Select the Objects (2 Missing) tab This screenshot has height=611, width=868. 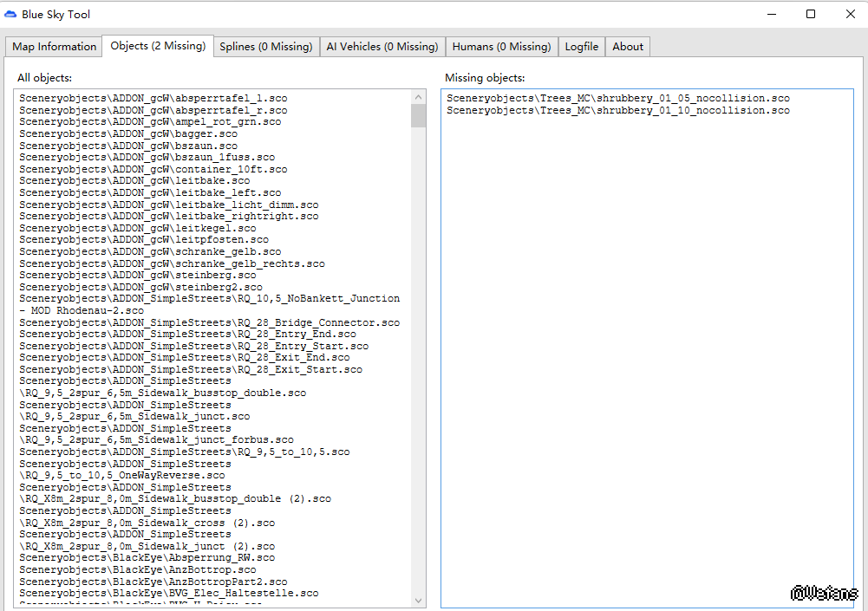pos(158,46)
